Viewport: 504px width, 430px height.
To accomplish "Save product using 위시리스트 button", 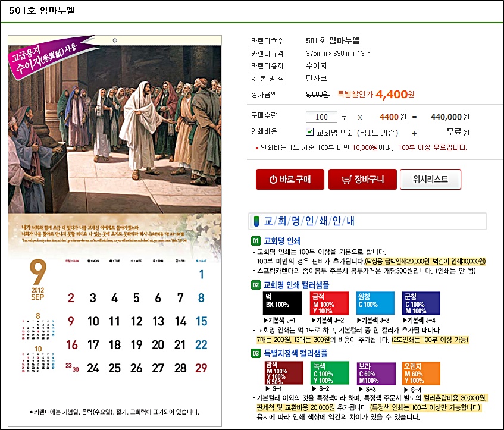I will 430,180.
